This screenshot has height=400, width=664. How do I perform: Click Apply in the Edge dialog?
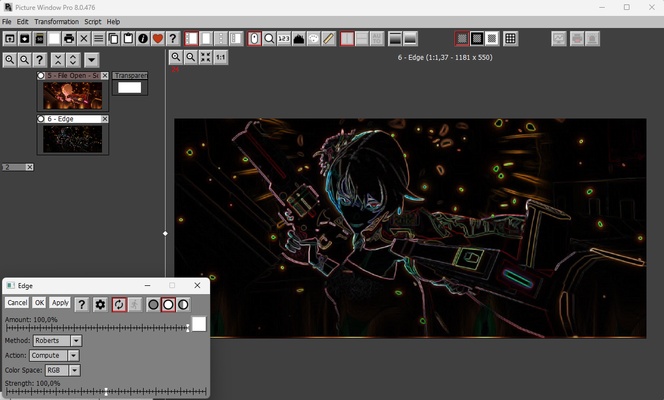click(60, 303)
